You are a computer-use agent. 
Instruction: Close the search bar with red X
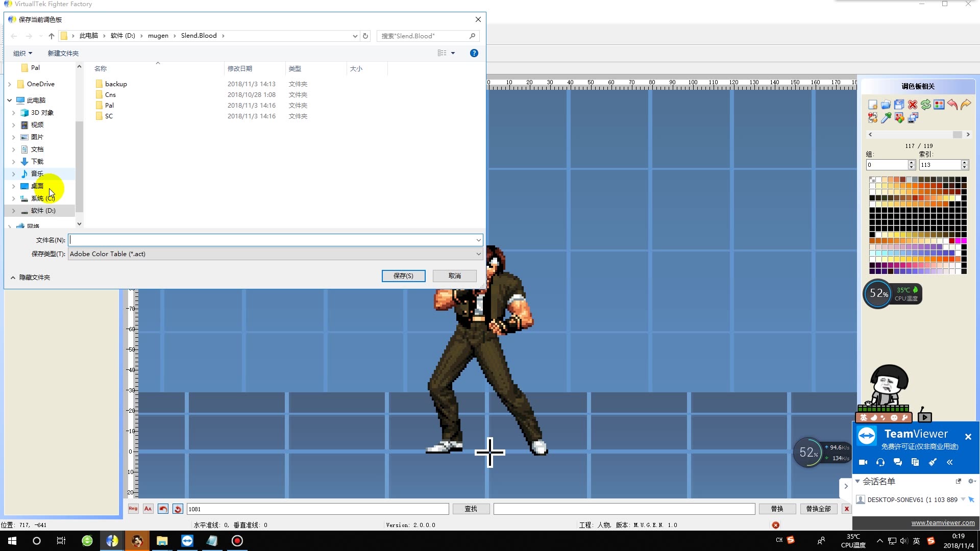(847, 509)
